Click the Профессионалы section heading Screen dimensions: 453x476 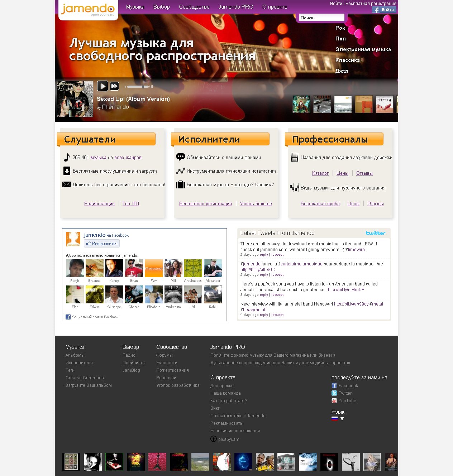coord(334,139)
